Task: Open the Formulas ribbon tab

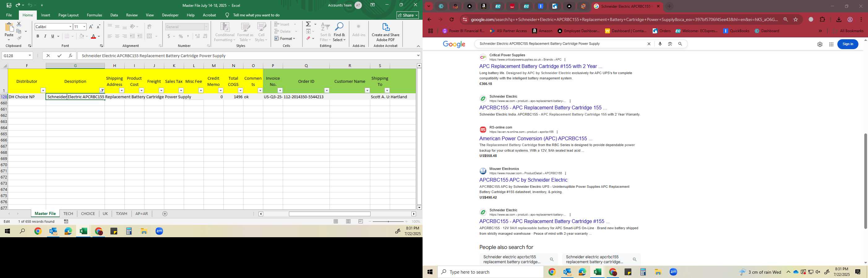Action: click(94, 15)
